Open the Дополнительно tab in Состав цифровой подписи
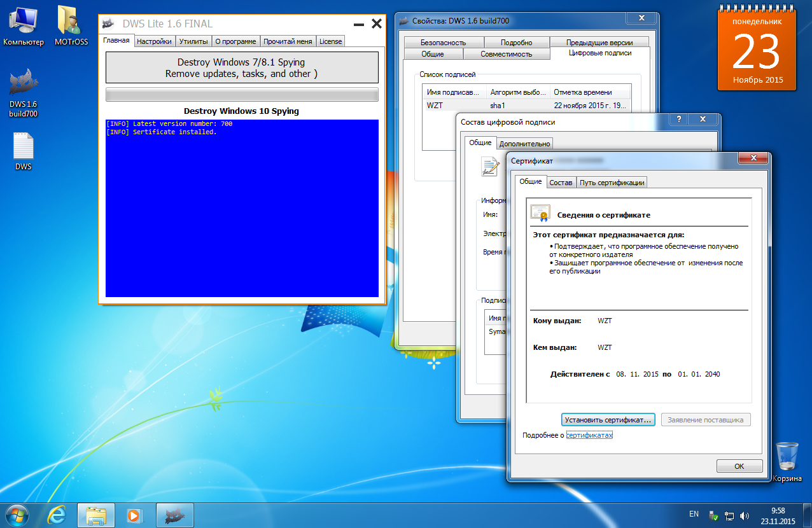Image resolution: width=812 pixels, height=528 pixels. pyautogui.click(x=524, y=143)
